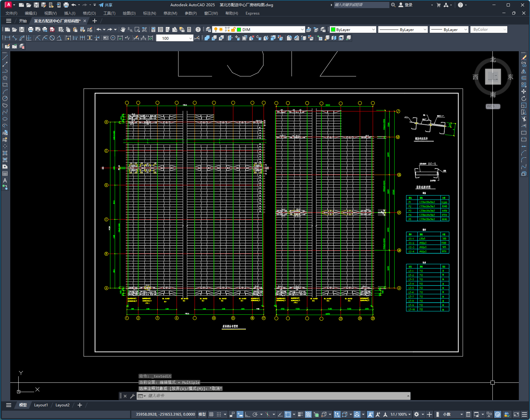Switch to the Layout1 tab
The height and width of the screenshot is (420, 530).
click(41, 405)
